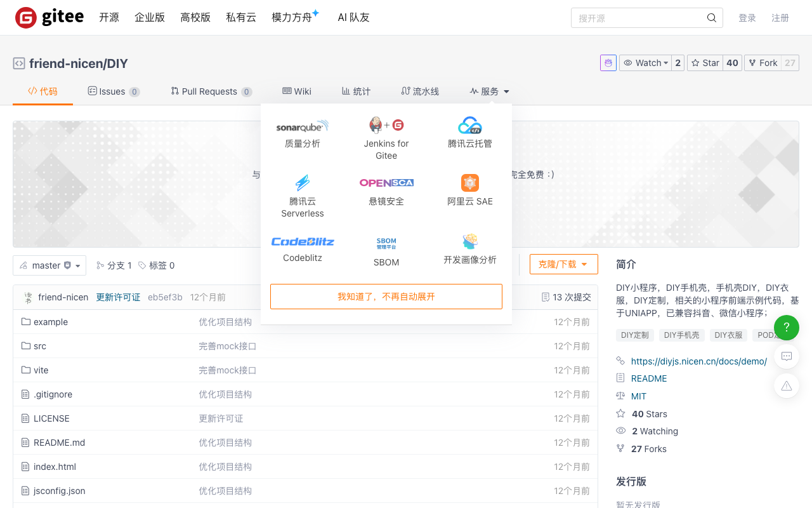This screenshot has height=508, width=812.
Task: Switch to the 代码 code tab
Action: click(43, 91)
